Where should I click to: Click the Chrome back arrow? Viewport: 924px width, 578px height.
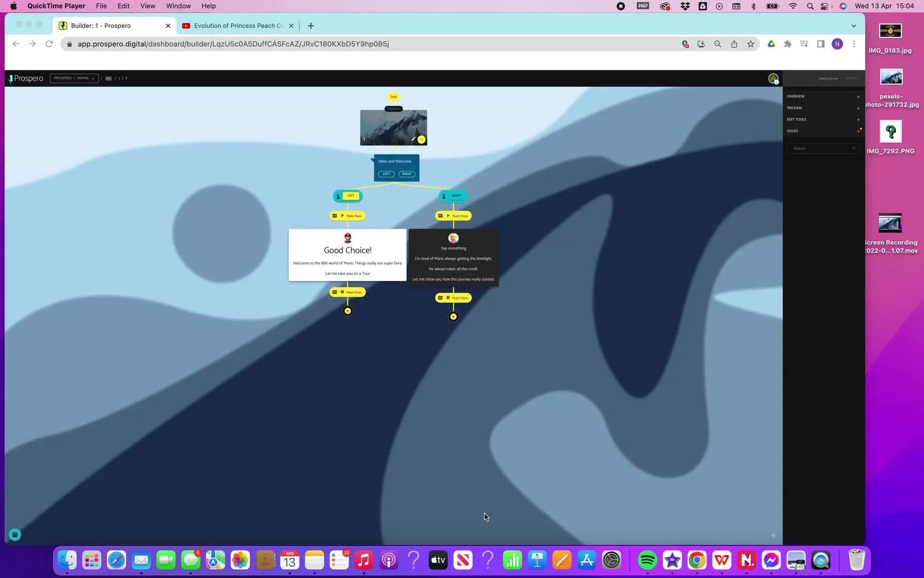point(16,44)
